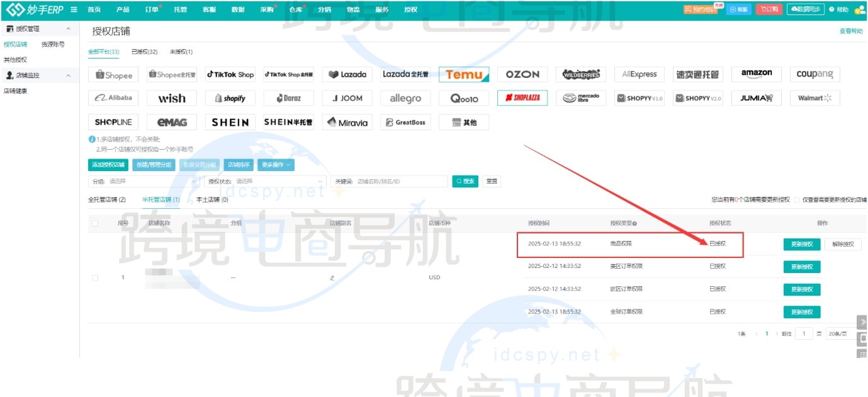Click the 数据同步 sync icon in header
This screenshot has width=868, height=397.
[x=804, y=9]
